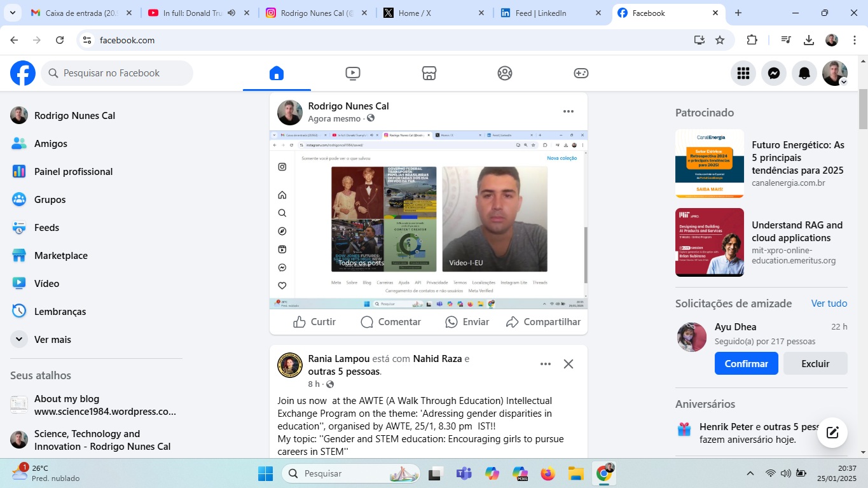Open Rania Lampou profile name link
Screen dimensions: 868x488
point(339,359)
